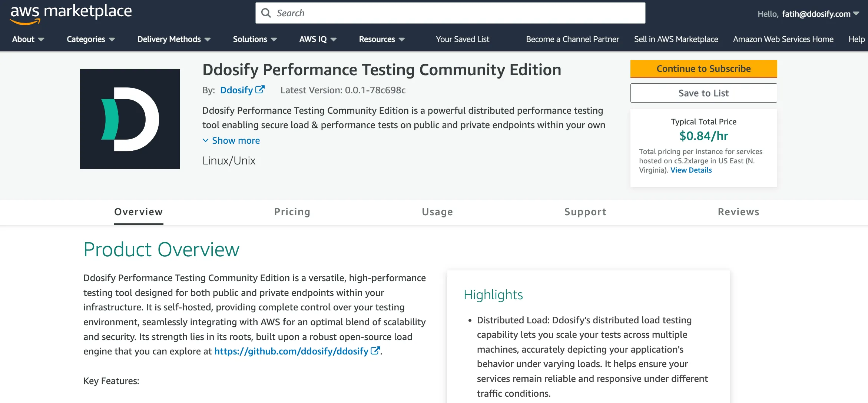
Task: Click the Highlights heading
Action: [x=493, y=295]
